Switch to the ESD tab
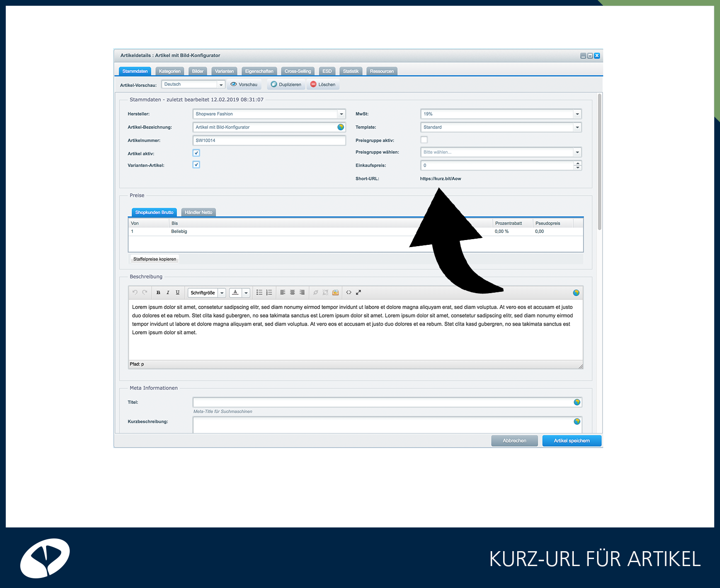This screenshot has height=588, width=720. tap(327, 71)
